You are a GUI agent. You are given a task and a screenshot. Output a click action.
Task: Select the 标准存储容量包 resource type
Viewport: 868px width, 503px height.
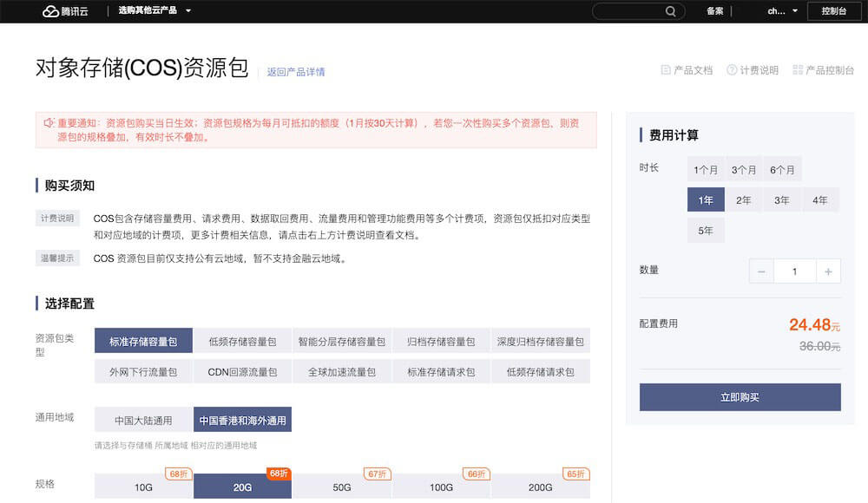[x=143, y=341]
